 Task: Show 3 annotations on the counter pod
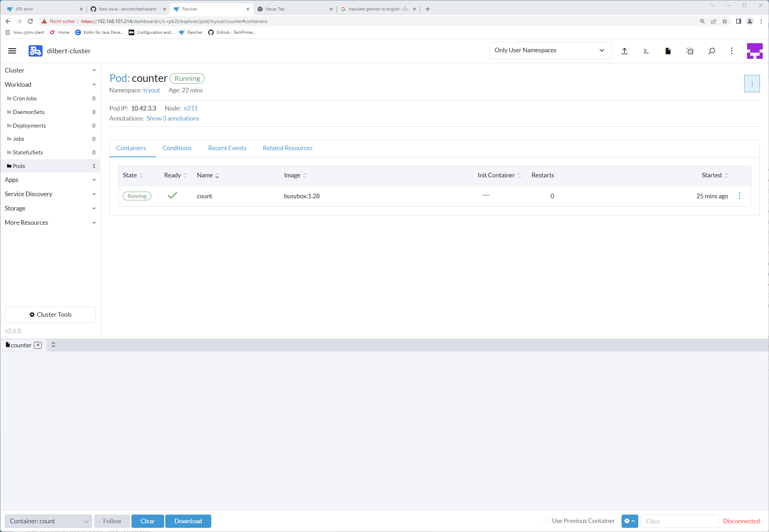(x=173, y=118)
